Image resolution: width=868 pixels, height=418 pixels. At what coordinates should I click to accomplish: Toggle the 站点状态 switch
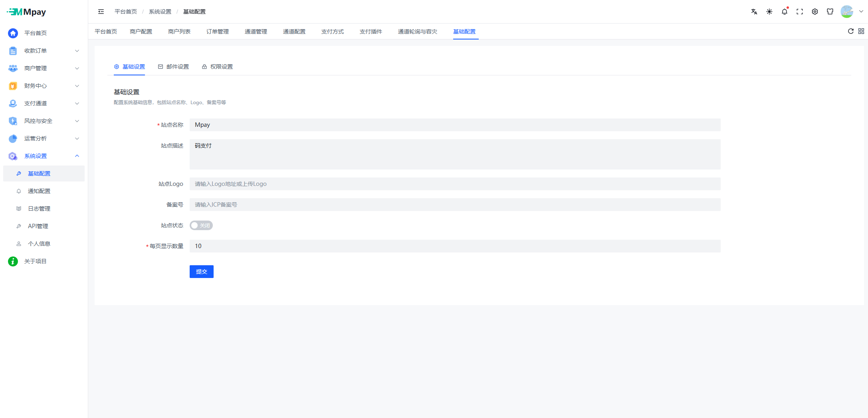pyautogui.click(x=201, y=225)
